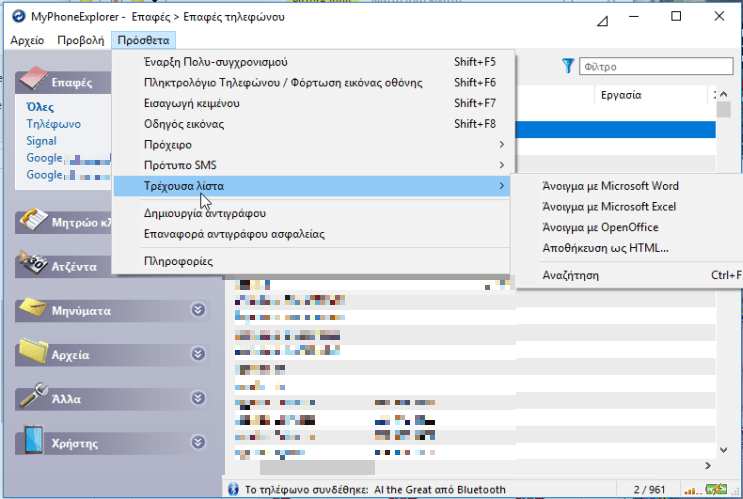The width and height of the screenshot is (743, 499).
Task: Expand the Πρότυπο SMS submenu
Action: click(312, 165)
